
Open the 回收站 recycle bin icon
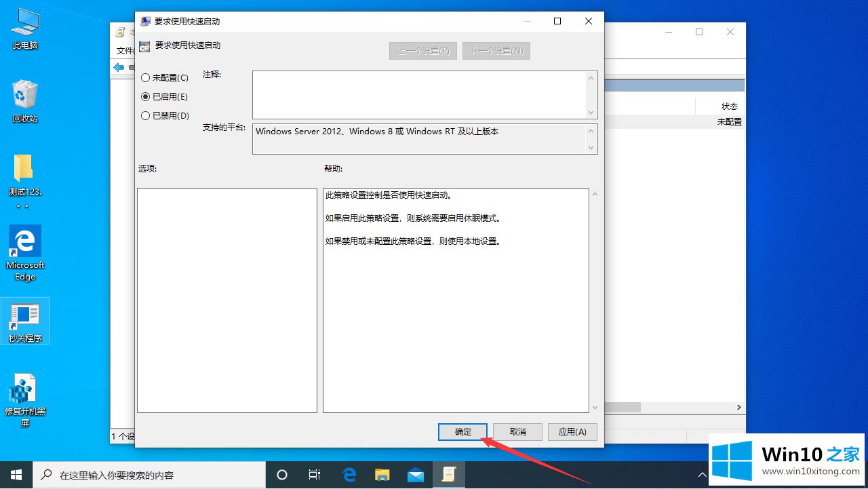25,100
